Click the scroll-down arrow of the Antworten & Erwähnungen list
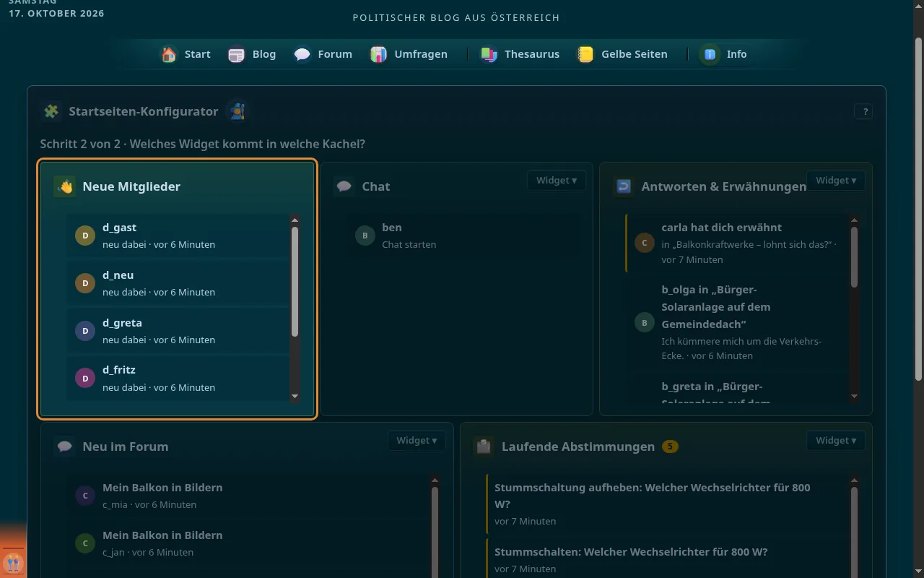This screenshot has height=578, width=924. 855,397
